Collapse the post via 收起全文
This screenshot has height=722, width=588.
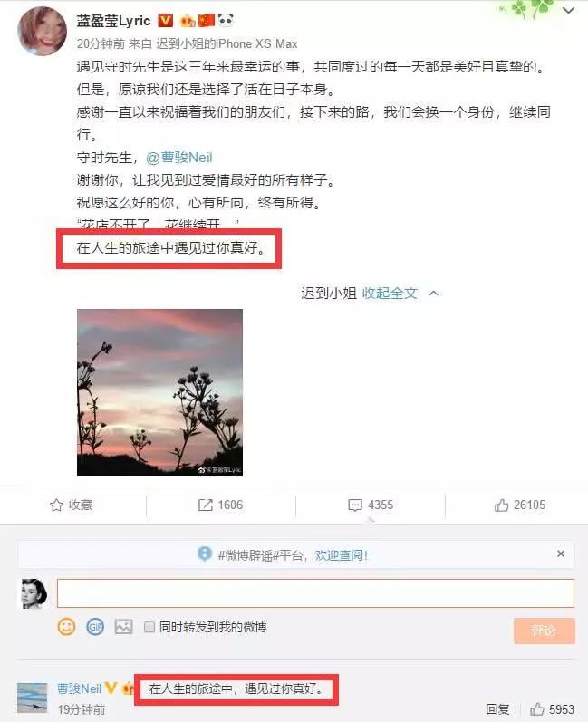[390, 293]
